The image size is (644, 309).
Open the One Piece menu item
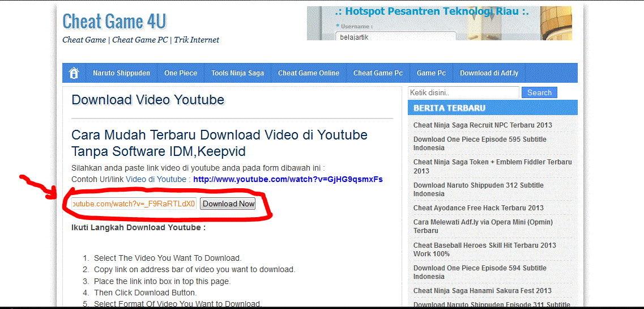(181, 73)
